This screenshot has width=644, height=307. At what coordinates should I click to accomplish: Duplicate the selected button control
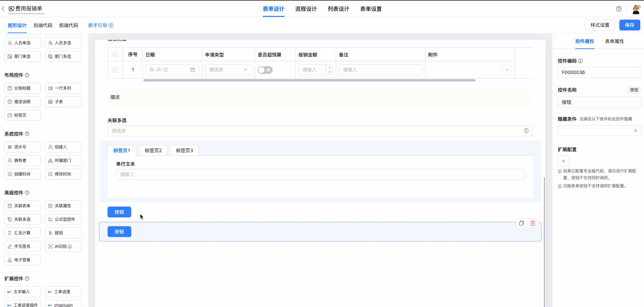[522, 223]
